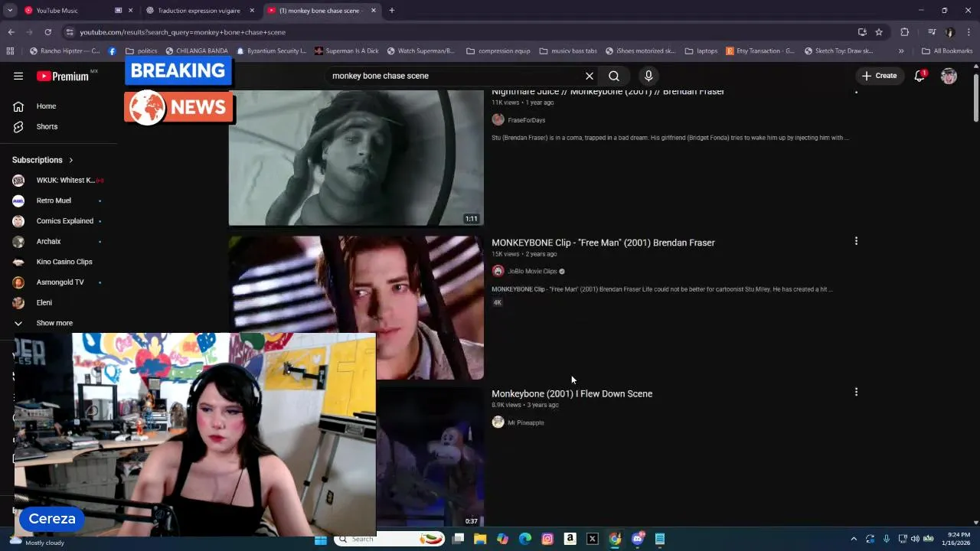
Task: Open File Explorer from the taskbar
Action: coord(480,540)
